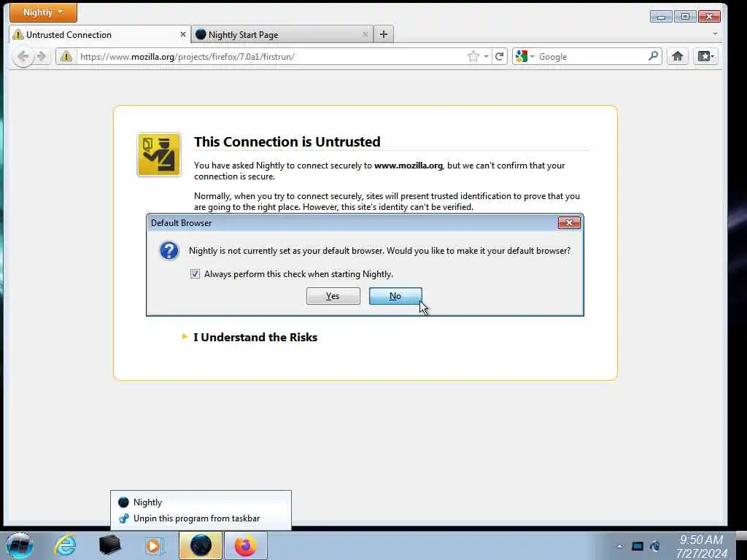This screenshot has height=560, width=747.
Task: Show hidden system tray icons
Action: 619,546
